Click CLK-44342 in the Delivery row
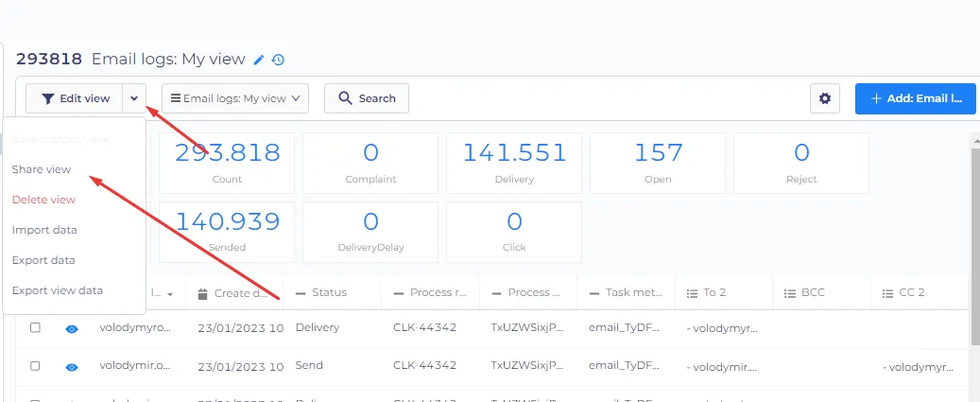Screen dimensions: 980x402 425,327
